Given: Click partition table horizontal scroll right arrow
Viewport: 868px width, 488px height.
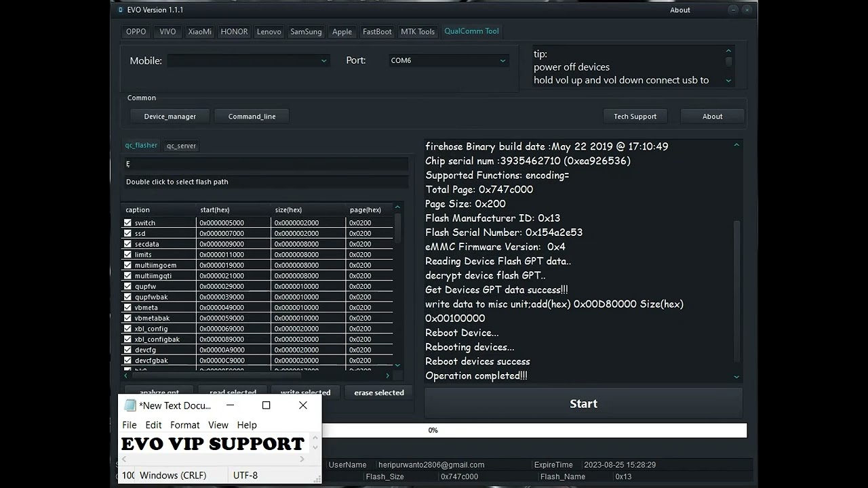Looking at the screenshot, I should 388,375.
